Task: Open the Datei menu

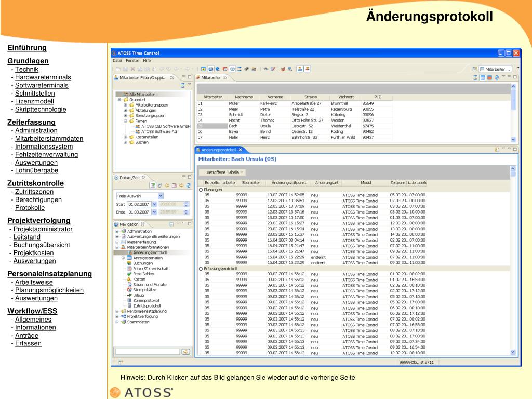Action: point(117,60)
